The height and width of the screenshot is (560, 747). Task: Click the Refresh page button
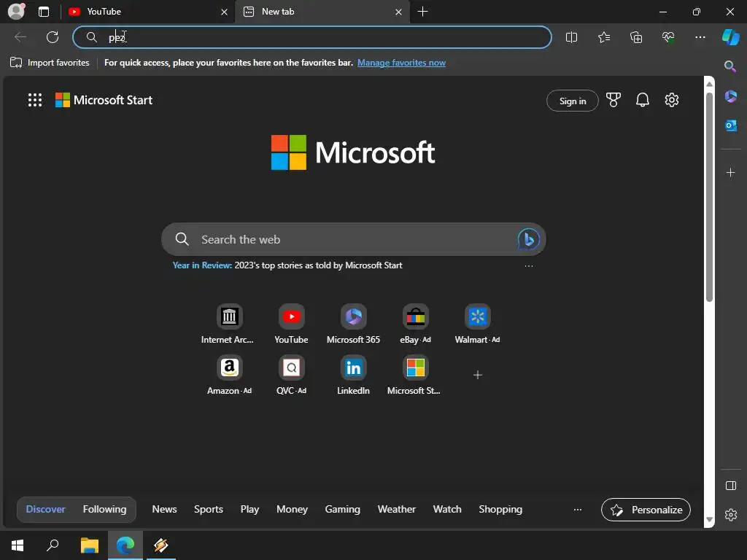pyautogui.click(x=53, y=37)
